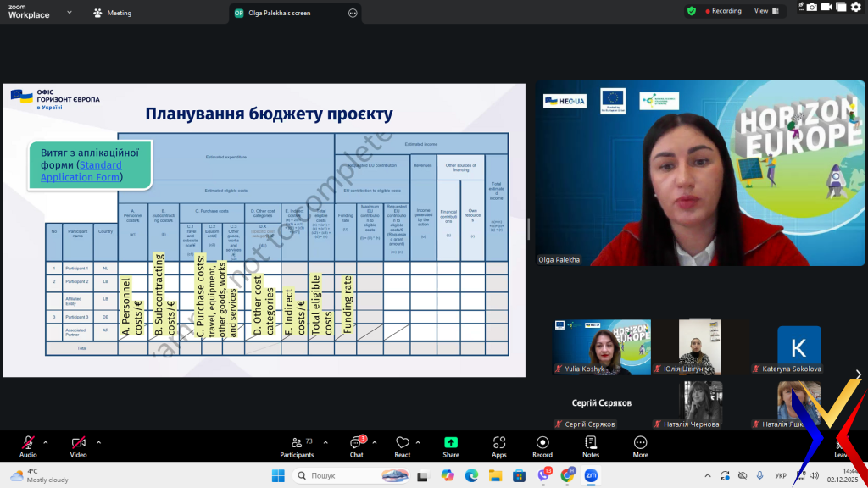Open the Participants panel
The width and height of the screenshot is (868, 488).
(297, 446)
